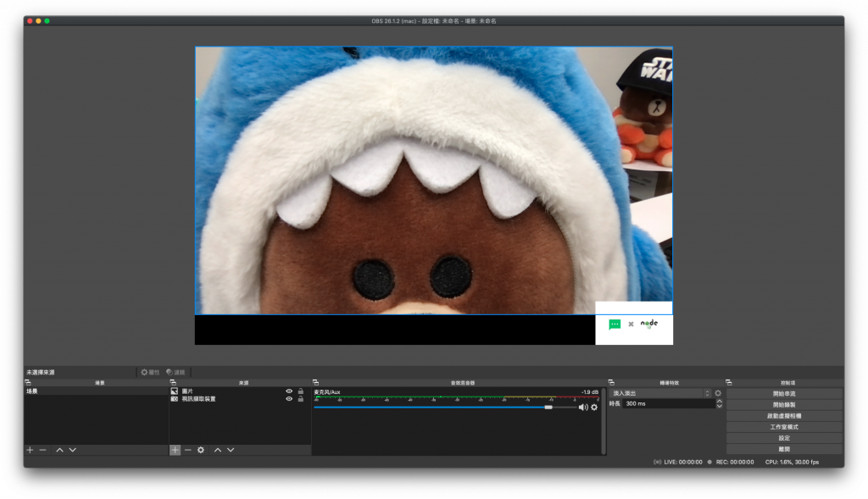
Task: Click the 麥克風/Aux channel label
Action: coord(327,391)
